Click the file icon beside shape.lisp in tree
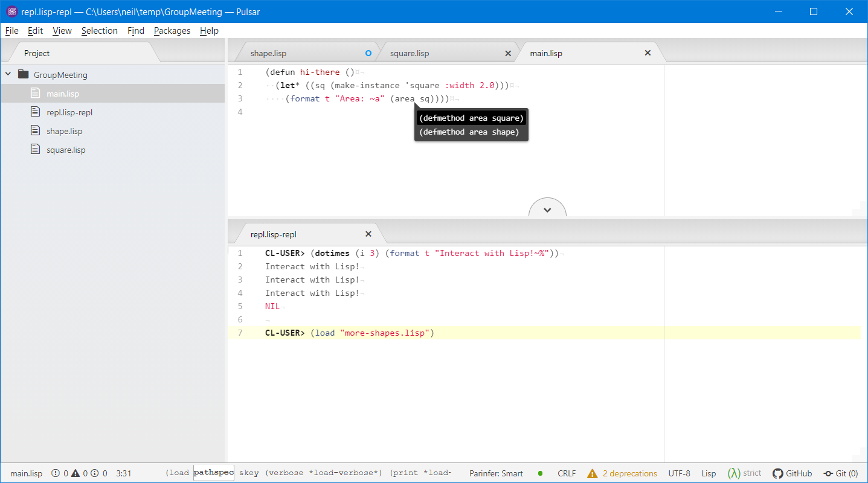 point(35,131)
